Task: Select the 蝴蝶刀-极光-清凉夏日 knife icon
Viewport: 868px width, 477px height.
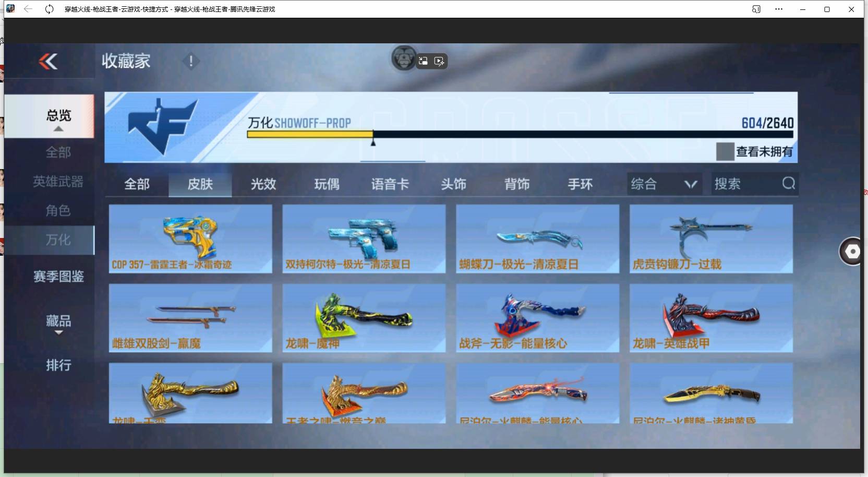Action: 539,240
